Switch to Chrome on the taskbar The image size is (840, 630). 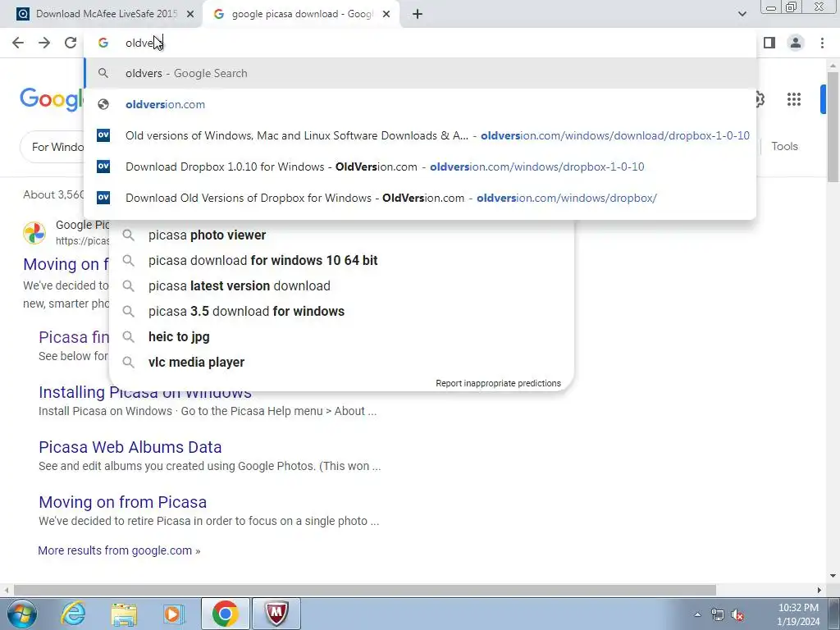(x=225, y=614)
